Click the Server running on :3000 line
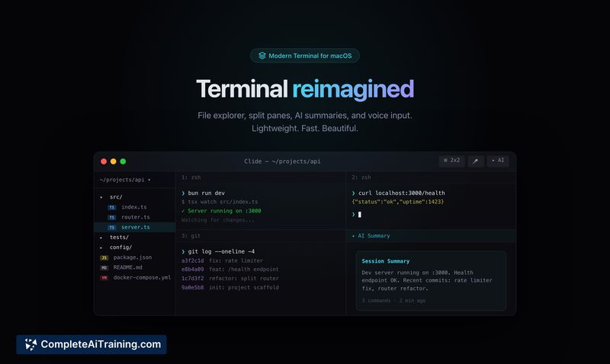Viewport: 610px width, 364px height. [x=221, y=211]
